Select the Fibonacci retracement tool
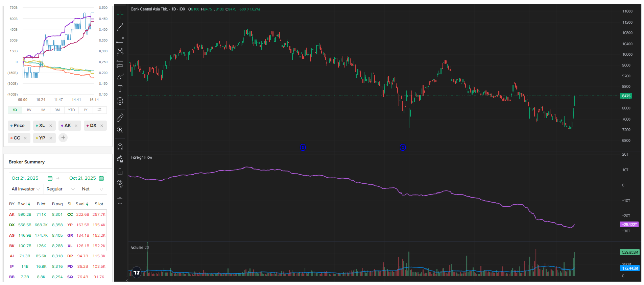 point(120,39)
